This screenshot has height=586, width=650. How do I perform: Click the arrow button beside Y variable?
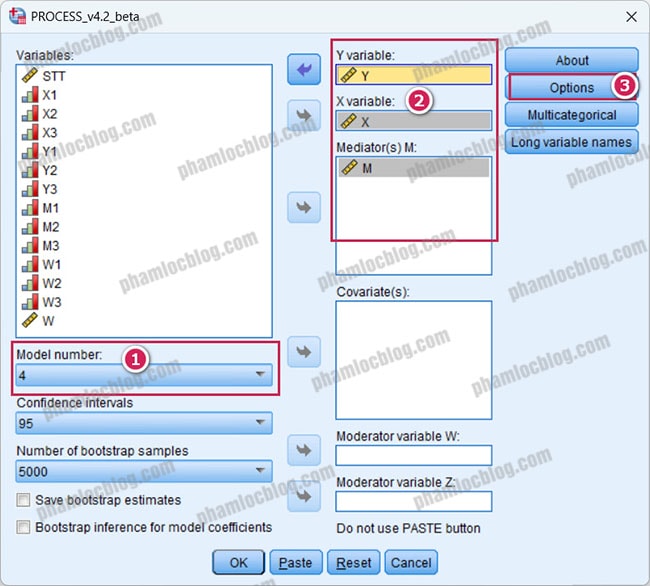coord(304,69)
